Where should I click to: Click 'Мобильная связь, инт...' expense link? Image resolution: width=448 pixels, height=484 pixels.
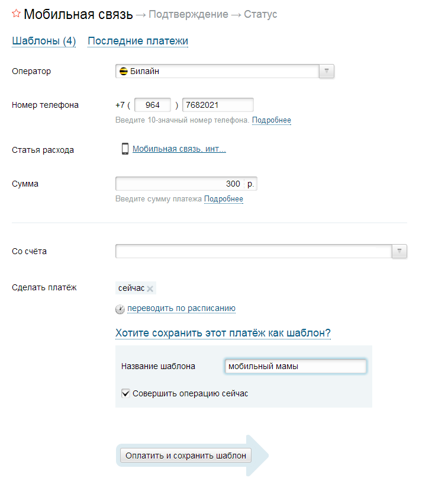[179, 149]
